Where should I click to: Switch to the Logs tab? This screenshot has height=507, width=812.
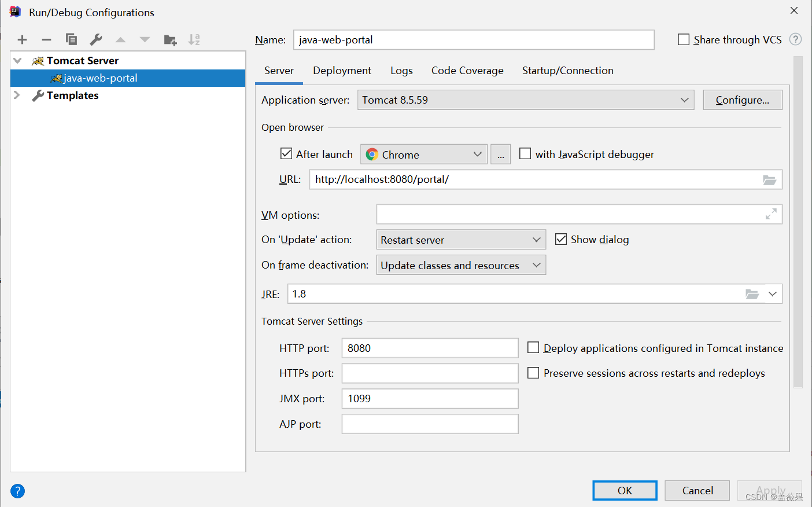401,71
